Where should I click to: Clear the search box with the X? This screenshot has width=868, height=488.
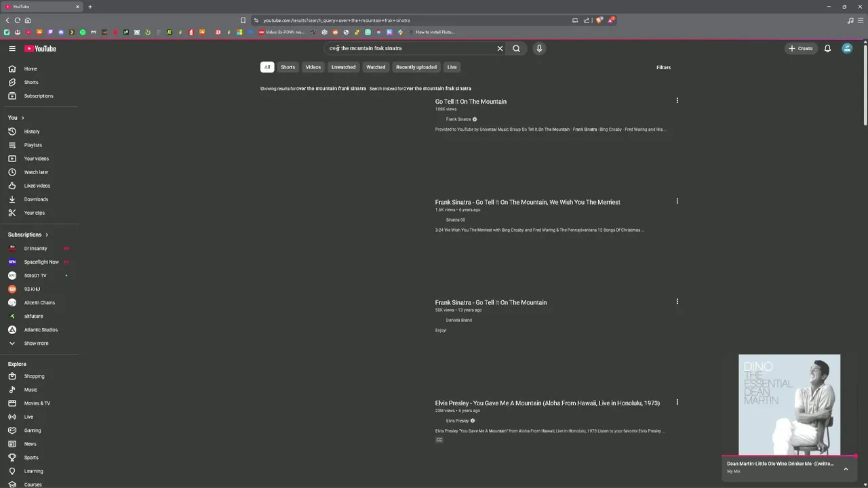point(500,48)
